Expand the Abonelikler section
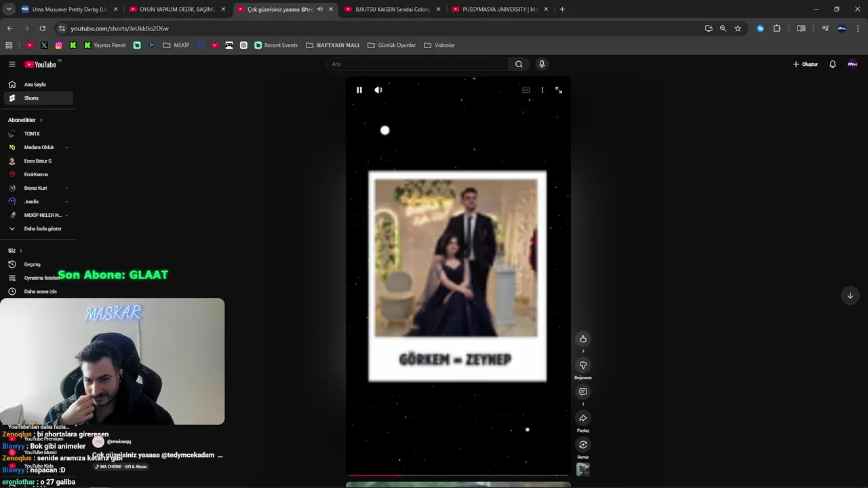This screenshot has width=868, height=488. [x=25, y=120]
